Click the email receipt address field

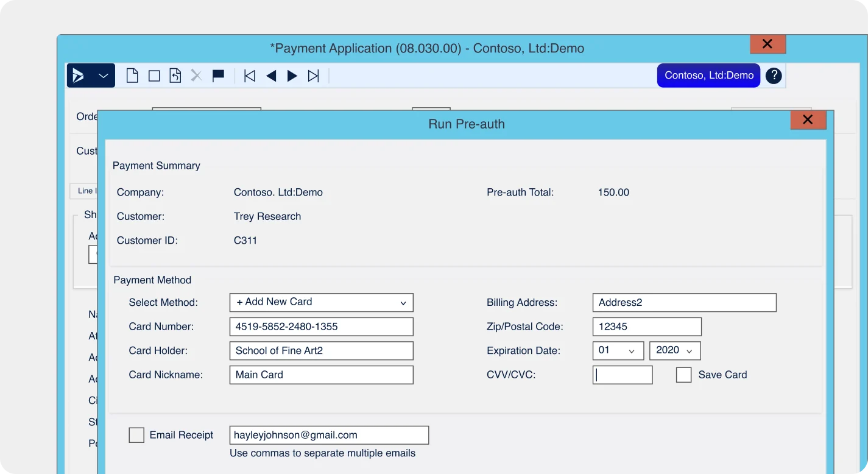coord(329,435)
